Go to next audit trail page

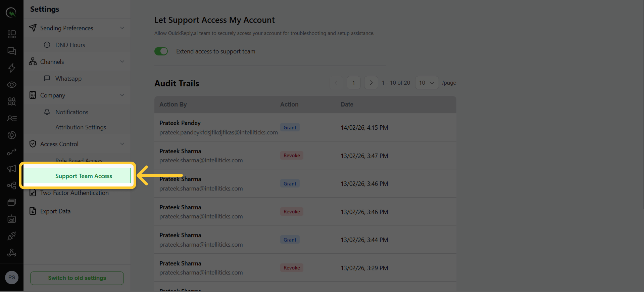point(371,83)
